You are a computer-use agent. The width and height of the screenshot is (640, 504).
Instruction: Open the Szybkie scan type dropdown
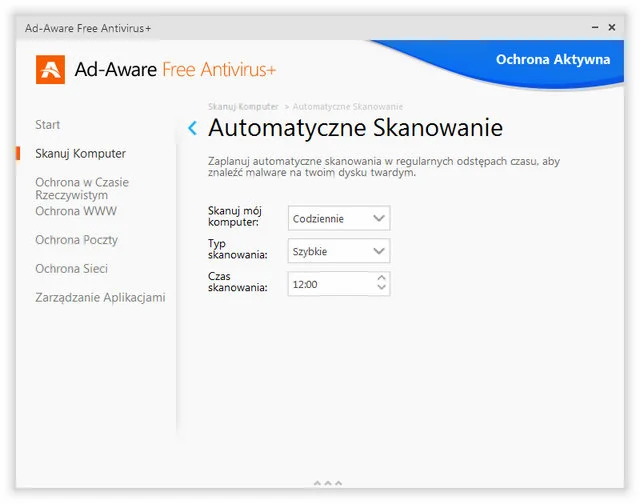339,251
